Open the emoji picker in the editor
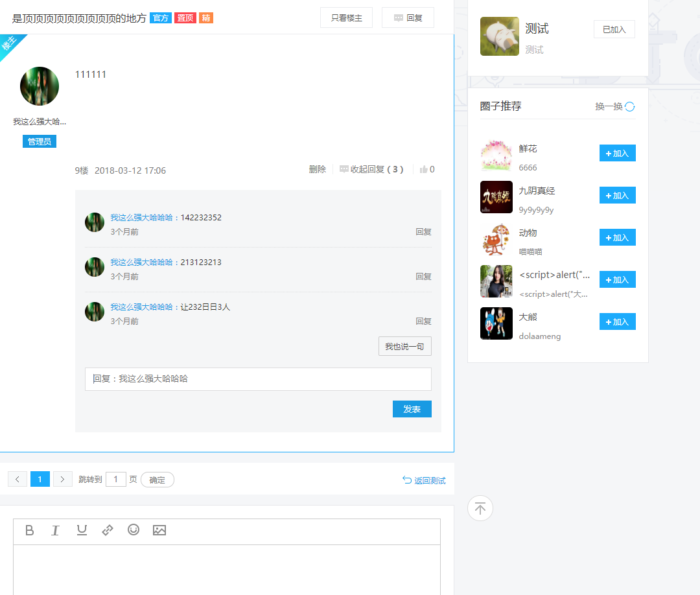Viewport: 700px width, 595px height. [134, 530]
